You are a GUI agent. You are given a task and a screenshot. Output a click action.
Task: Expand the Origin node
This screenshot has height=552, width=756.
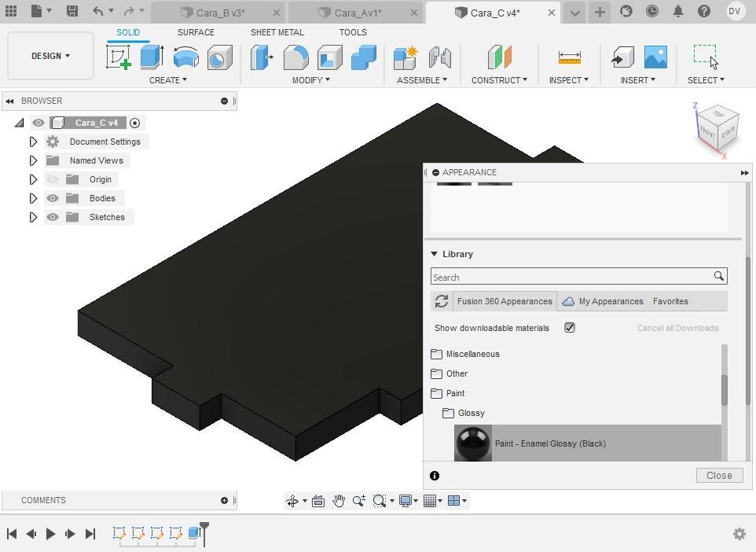click(x=33, y=179)
